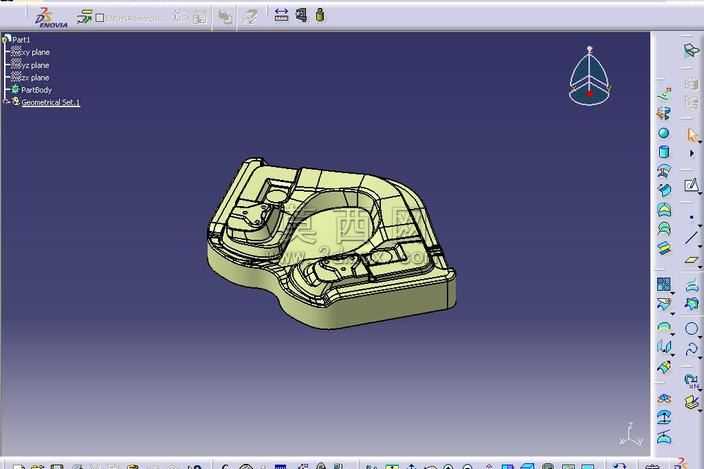This screenshot has width=704, height=469.
Task: Expand the Geometrical Set.1 node
Action: (x=5, y=102)
